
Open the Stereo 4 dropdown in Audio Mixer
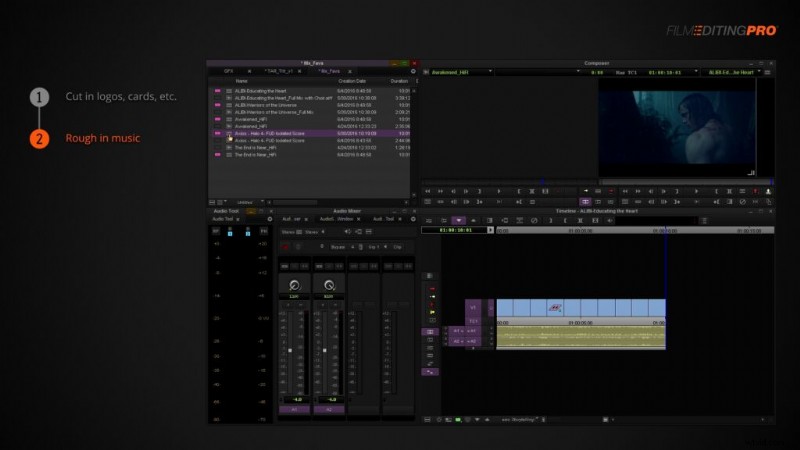pos(314,232)
